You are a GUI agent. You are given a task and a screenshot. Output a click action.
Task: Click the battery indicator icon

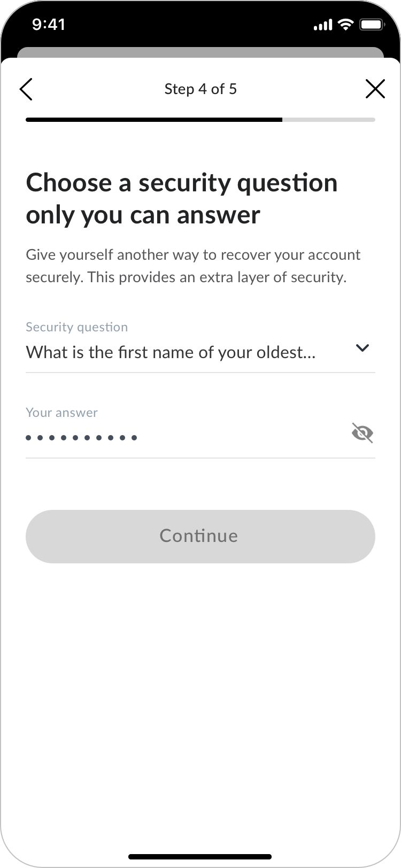(371, 24)
